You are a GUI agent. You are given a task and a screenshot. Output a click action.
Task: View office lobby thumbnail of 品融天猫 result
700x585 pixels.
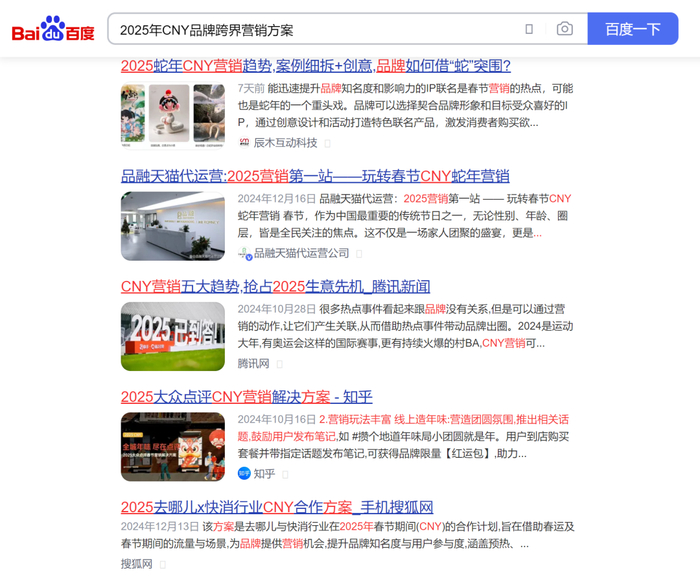(x=173, y=226)
